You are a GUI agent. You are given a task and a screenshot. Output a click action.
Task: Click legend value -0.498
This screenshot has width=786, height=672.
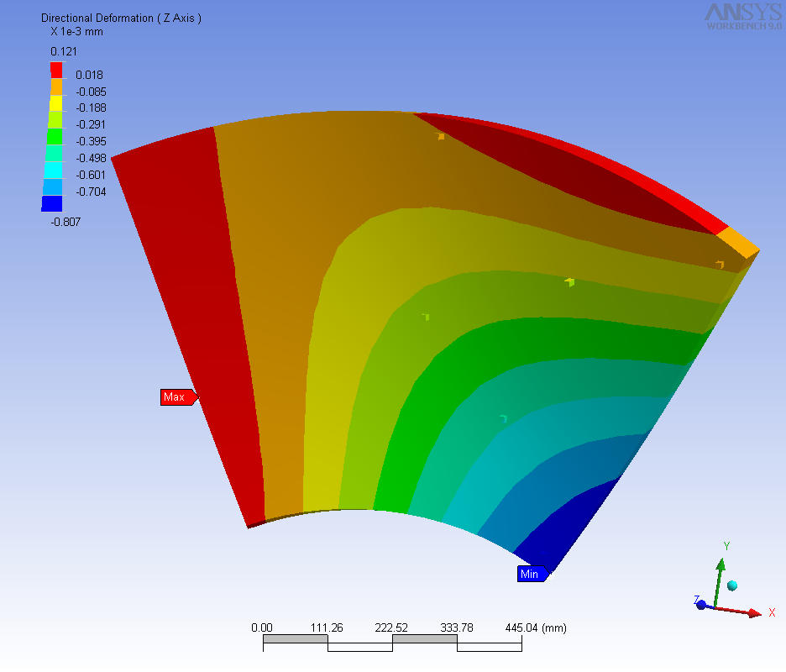point(91,158)
